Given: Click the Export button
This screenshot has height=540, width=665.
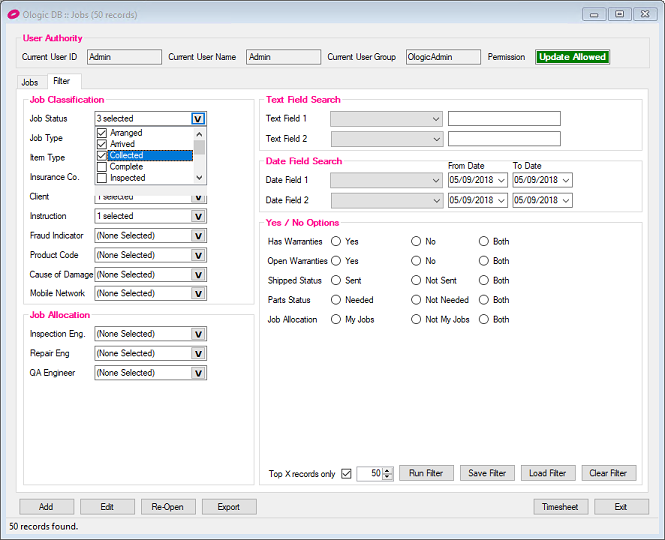Looking at the screenshot, I should (x=229, y=507).
